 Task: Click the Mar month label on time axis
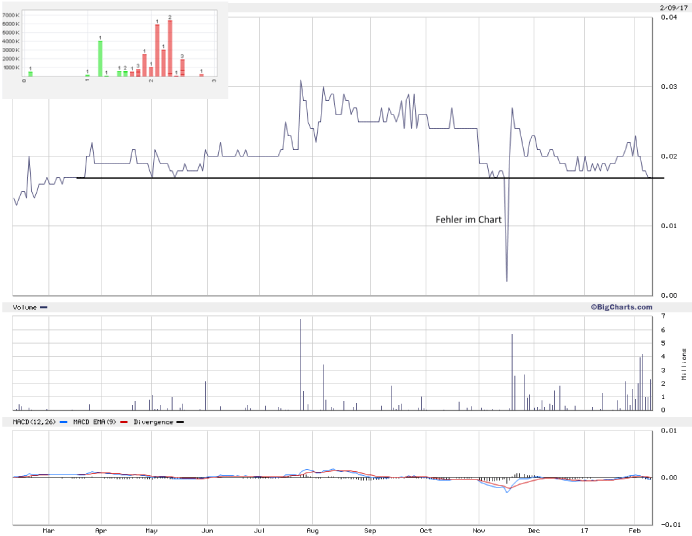point(47,529)
